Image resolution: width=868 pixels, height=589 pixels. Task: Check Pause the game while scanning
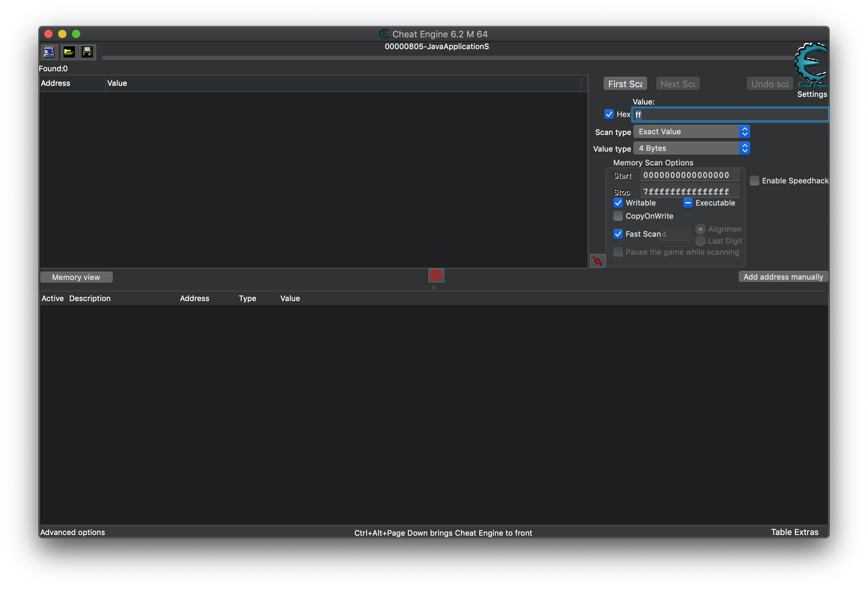tap(618, 252)
